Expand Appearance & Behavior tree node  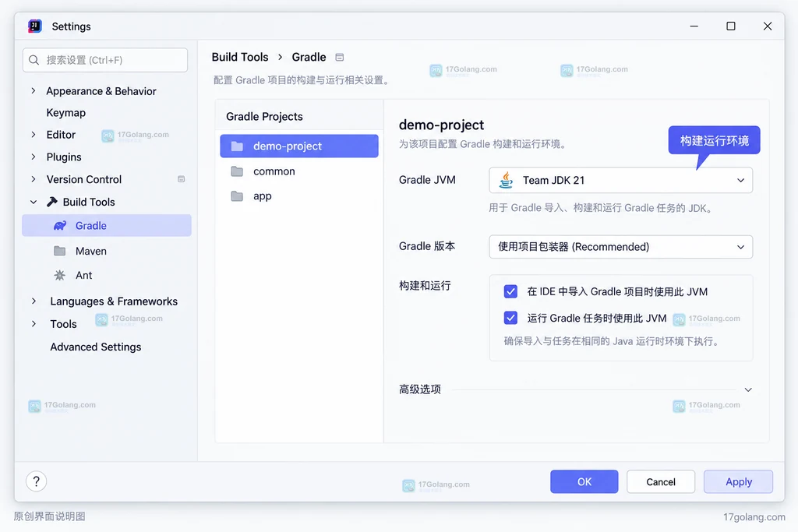tap(33, 90)
